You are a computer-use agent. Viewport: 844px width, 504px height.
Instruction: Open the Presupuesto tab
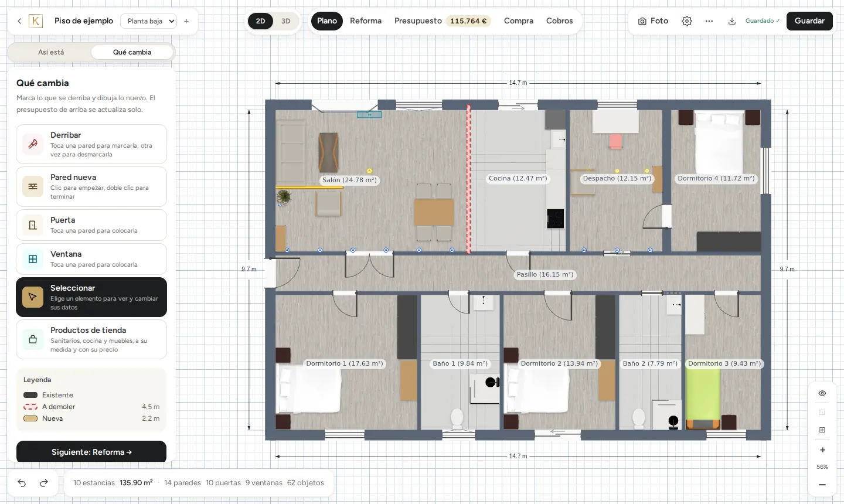(442, 21)
